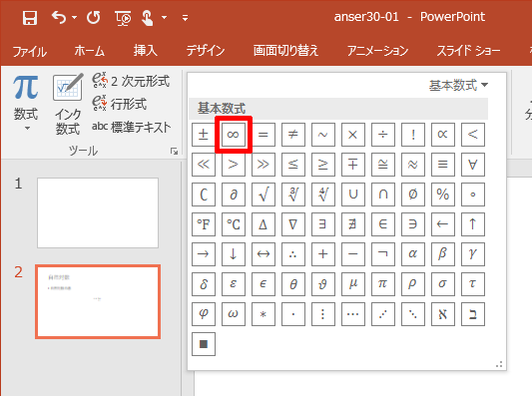532x396 pixels.
Task: Insert the division ÷ symbol
Action: coord(382,135)
